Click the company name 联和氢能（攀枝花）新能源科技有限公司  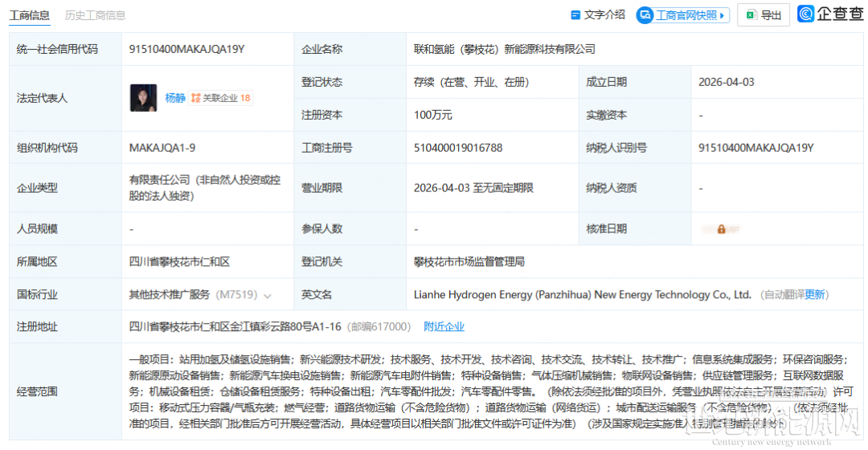(505, 49)
